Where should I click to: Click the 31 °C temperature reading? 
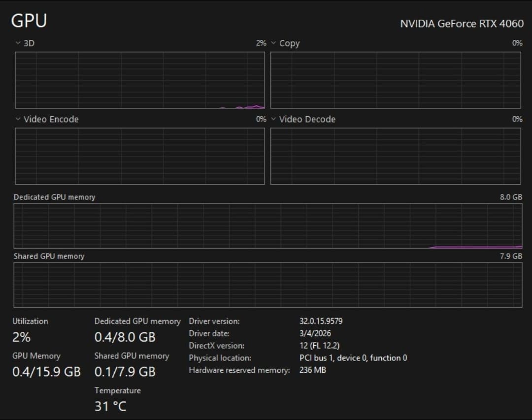coord(110,406)
